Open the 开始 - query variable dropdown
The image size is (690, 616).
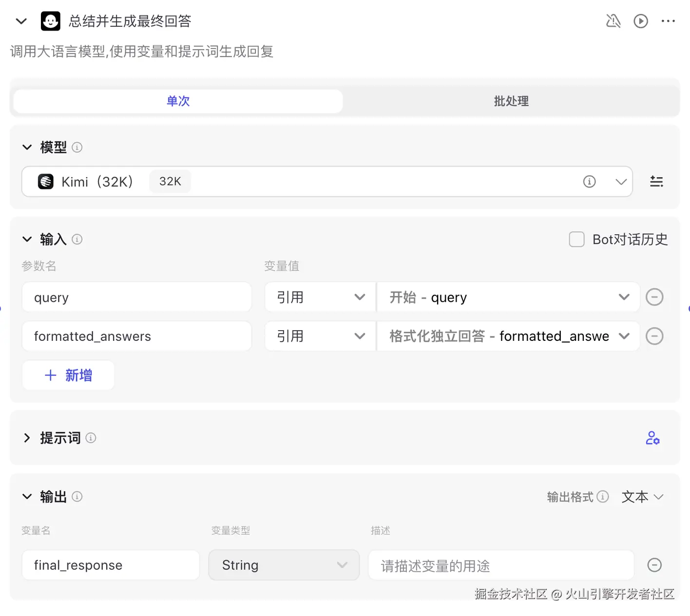point(508,297)
